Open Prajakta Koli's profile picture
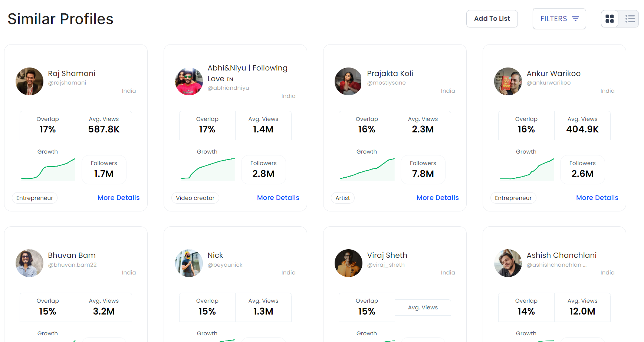Image resolution: width=644 pixels, height=342 pixels. pyautogui.click(x=348, y=81)
